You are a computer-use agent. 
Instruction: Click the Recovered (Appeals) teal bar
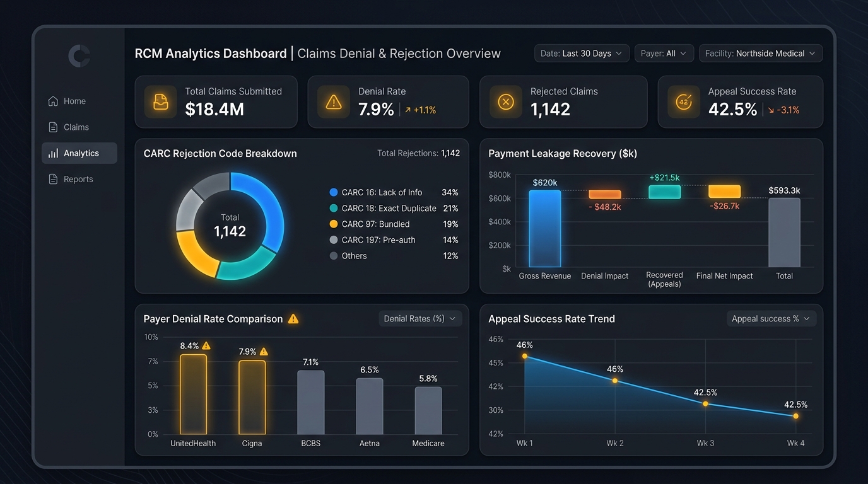tap(665, 192)
